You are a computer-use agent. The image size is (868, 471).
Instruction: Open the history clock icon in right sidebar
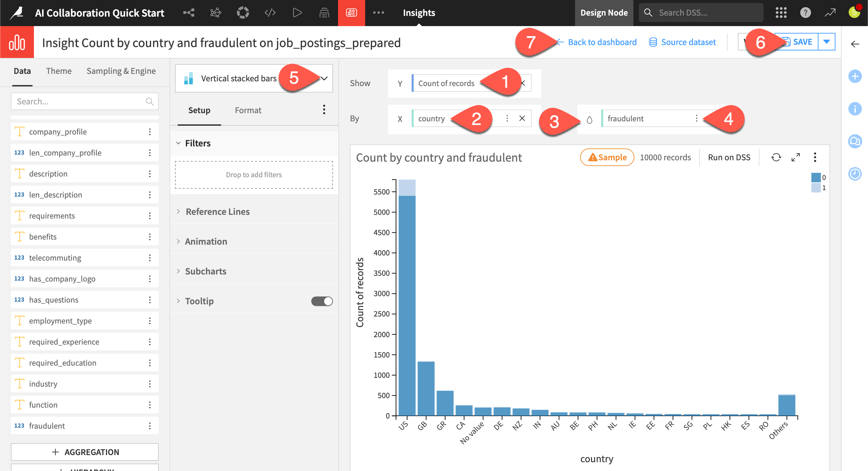[855, 174]
